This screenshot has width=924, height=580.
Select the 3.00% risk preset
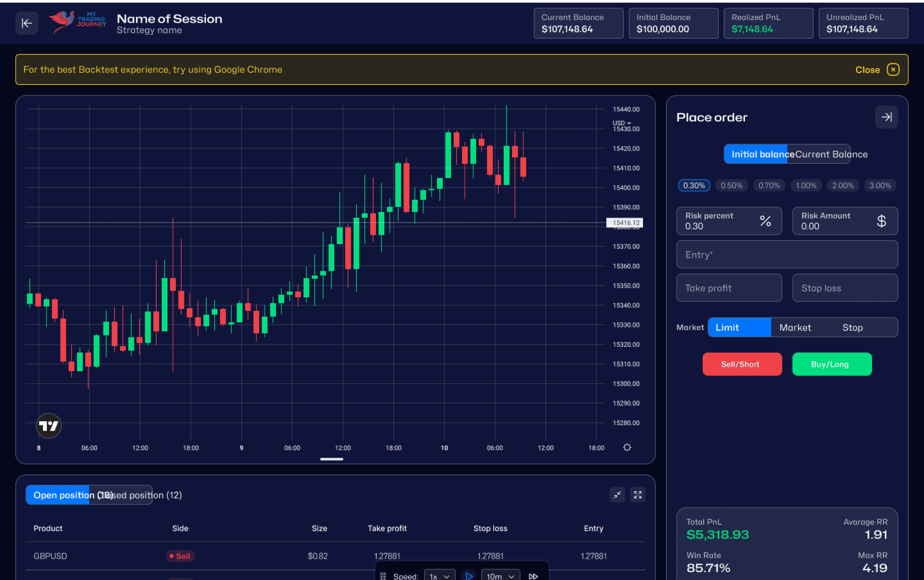click(880, 186)
